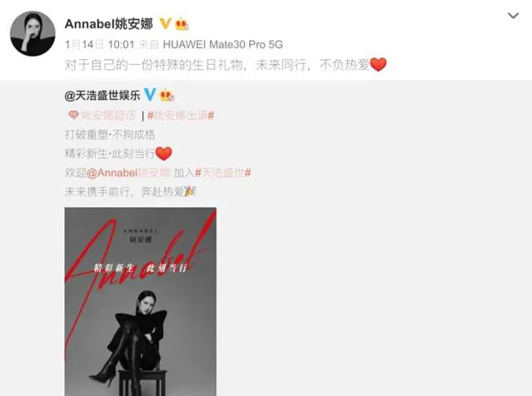Click the super-topic diamond icon
Image resolution: width=532 pixels, height=396 pixels.
[x=73, y=115]
